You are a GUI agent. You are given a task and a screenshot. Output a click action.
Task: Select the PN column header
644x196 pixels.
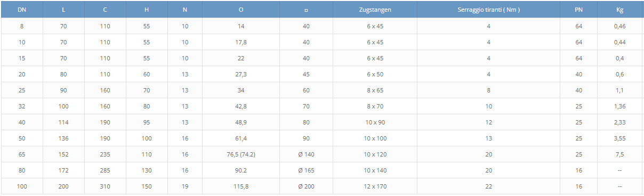pos(578,10)
